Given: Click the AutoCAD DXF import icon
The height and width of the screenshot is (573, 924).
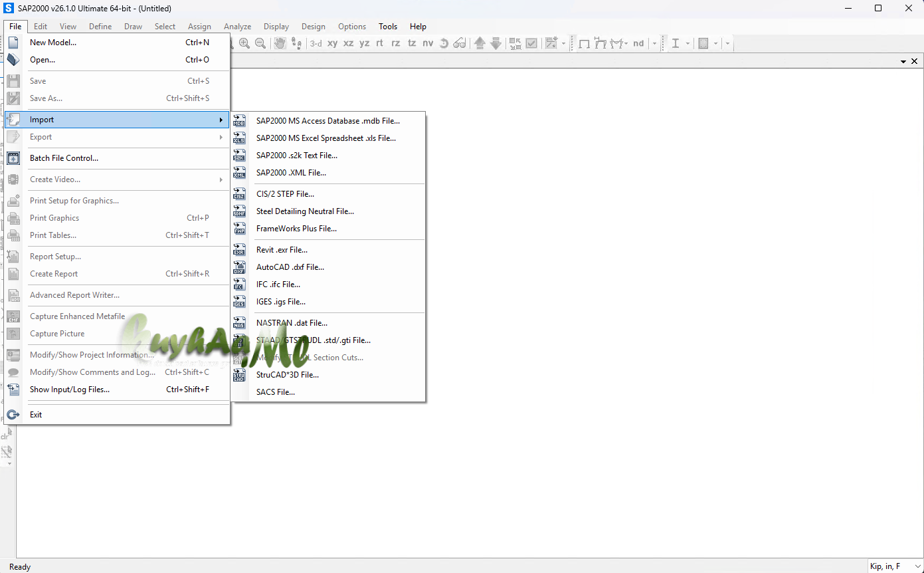Looking at the screenshot, I should coord(240,267).
